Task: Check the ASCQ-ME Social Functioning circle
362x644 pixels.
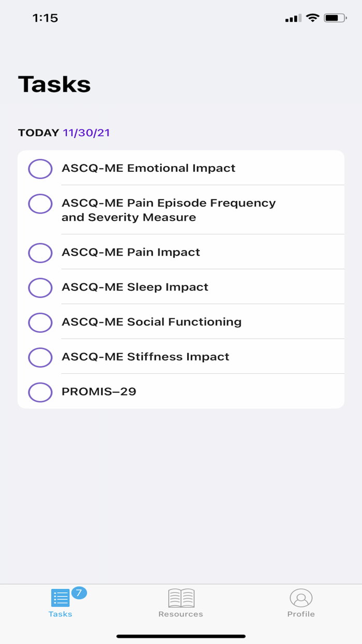Action: (40, 323)
